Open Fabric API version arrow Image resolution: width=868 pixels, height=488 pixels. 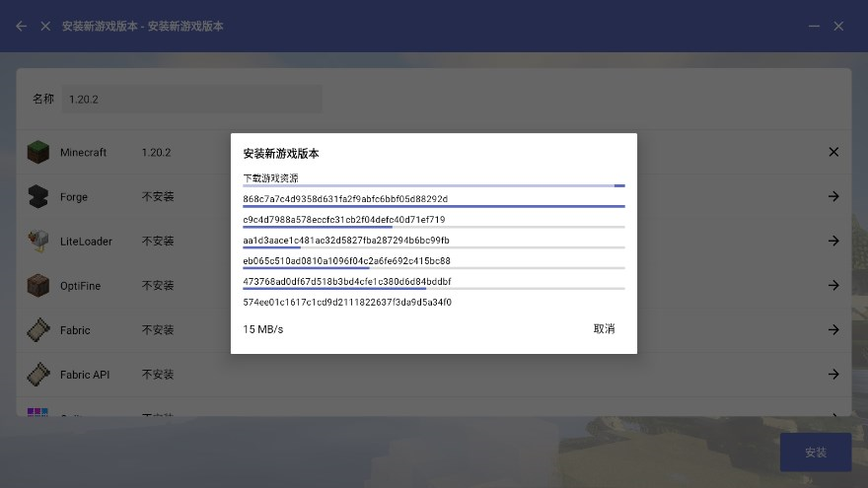pos(833,375)
